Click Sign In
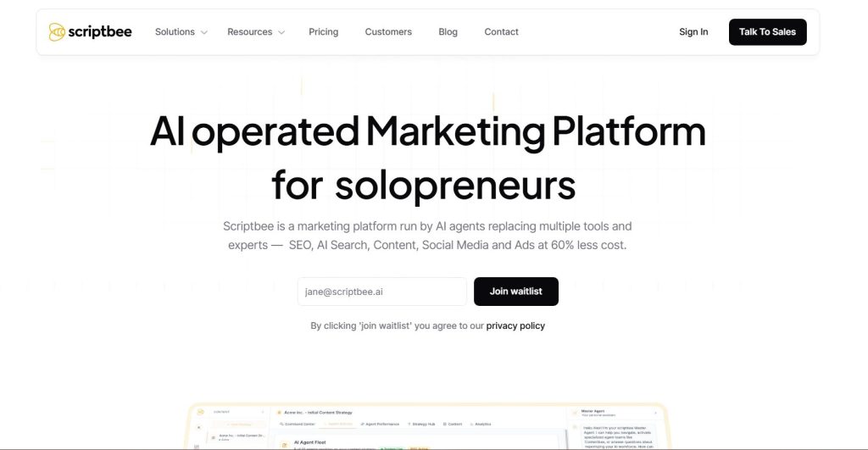 tap(693, 32)
